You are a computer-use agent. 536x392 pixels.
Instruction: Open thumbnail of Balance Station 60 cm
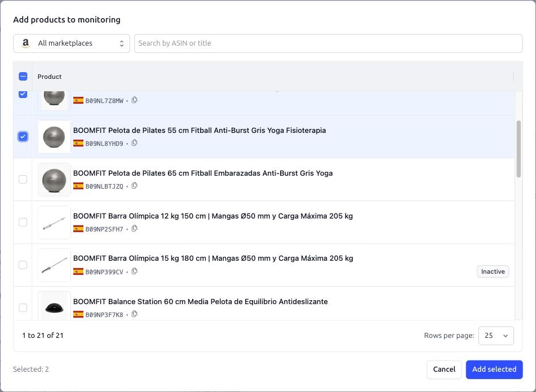[x=54, y=306]
